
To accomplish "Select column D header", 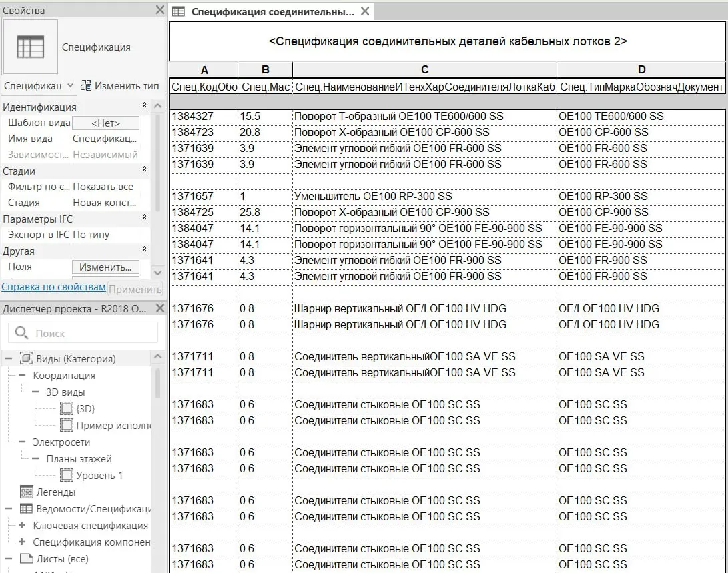I will [641, 69].
